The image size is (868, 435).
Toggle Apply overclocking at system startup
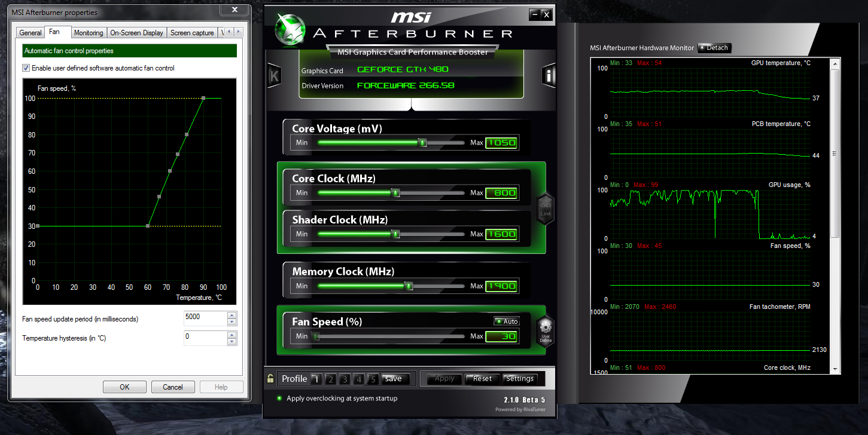click(279, 398)
